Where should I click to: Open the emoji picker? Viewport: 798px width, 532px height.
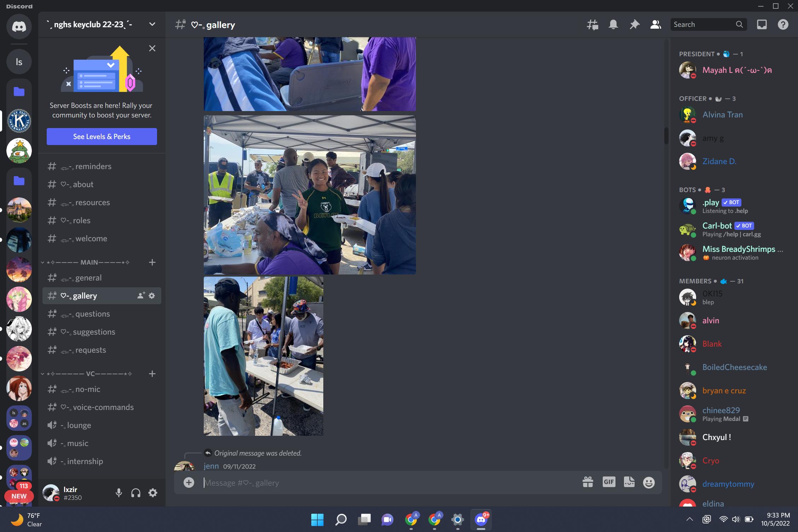(649, 482)
